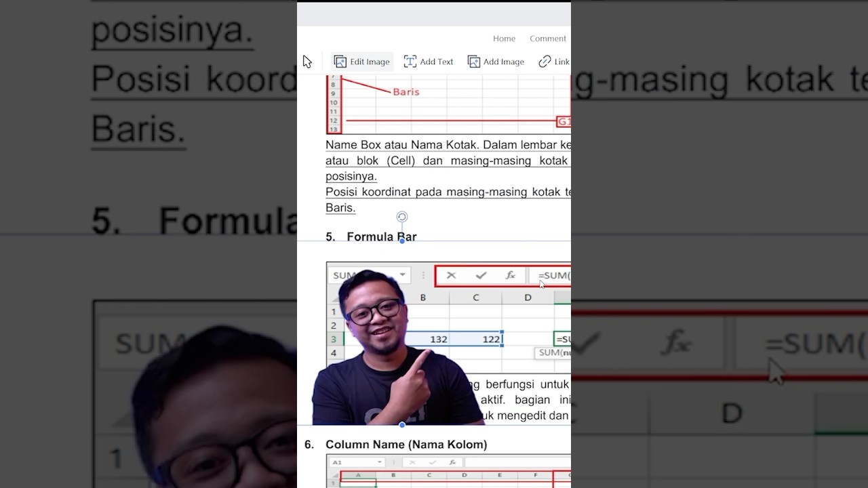868x488 pixels.
Task: Click the 'Posisi koordinat pada masing-masing' line
Action: (x=448, y=192)
